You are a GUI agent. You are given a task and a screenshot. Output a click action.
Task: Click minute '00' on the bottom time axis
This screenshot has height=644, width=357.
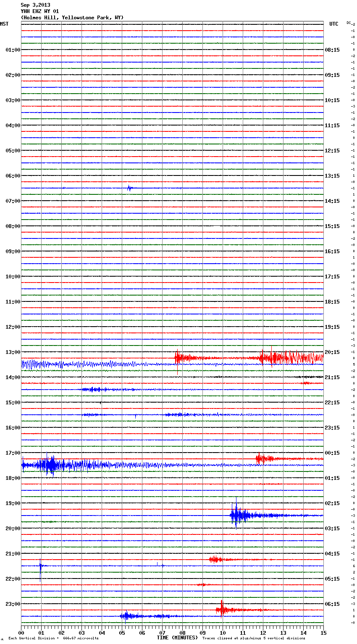coord(21,633)
